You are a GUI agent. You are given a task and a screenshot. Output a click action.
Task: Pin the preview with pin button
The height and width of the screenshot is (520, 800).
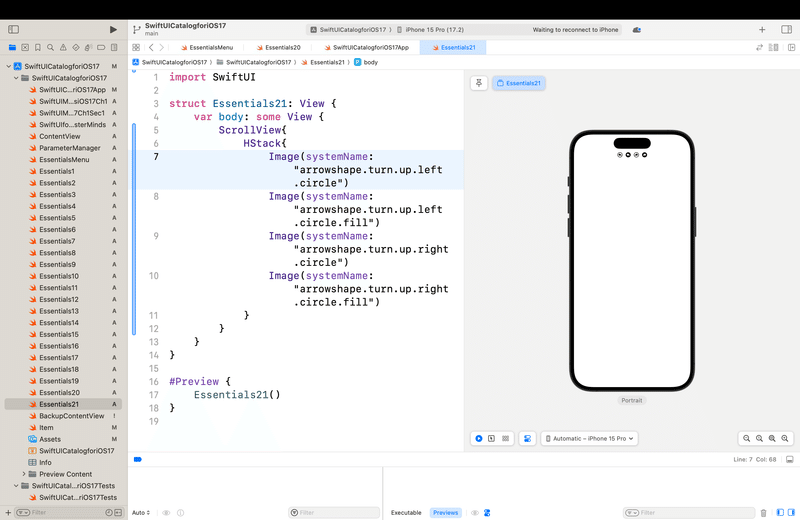click(479, 83)
